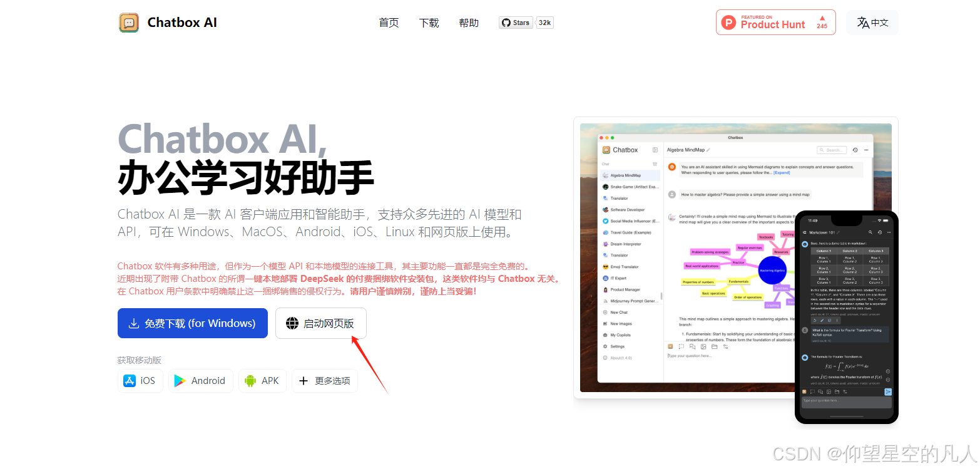Click the phone mockup screenshot
The height and width of the screenshot is (471, 980).
coord(847,318)
